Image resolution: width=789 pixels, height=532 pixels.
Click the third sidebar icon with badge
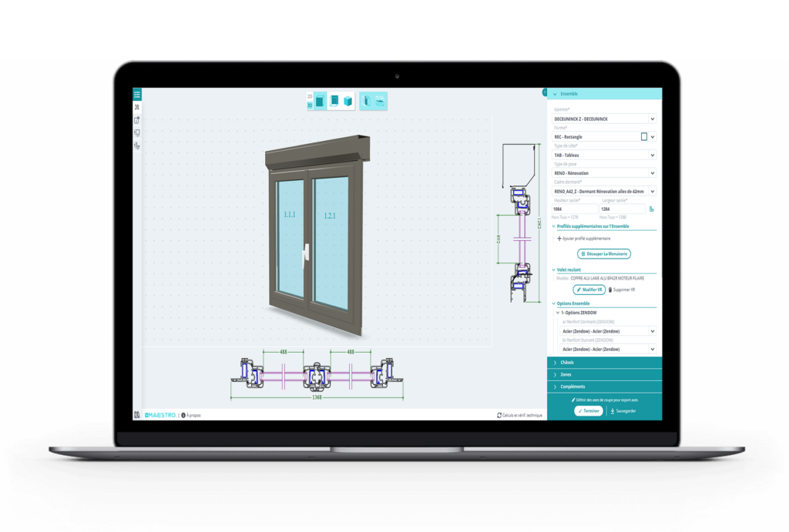pos(137,120)
